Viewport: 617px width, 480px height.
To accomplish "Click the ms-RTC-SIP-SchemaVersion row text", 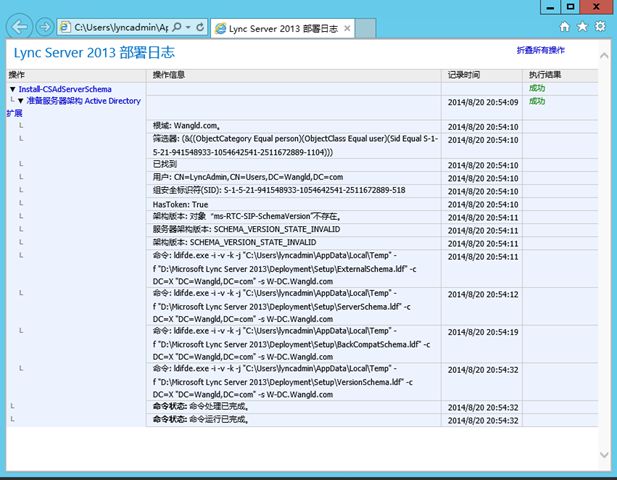I will [x=246, y=216].
